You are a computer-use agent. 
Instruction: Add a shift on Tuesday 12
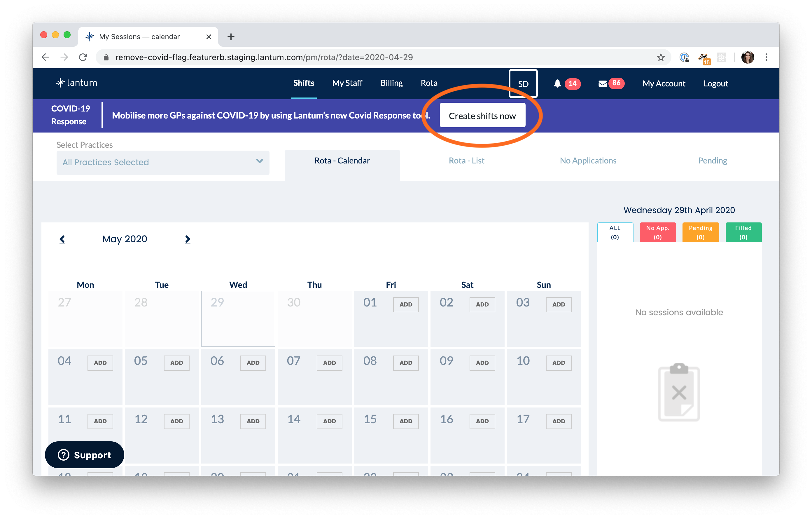click(x=176, y=421)
